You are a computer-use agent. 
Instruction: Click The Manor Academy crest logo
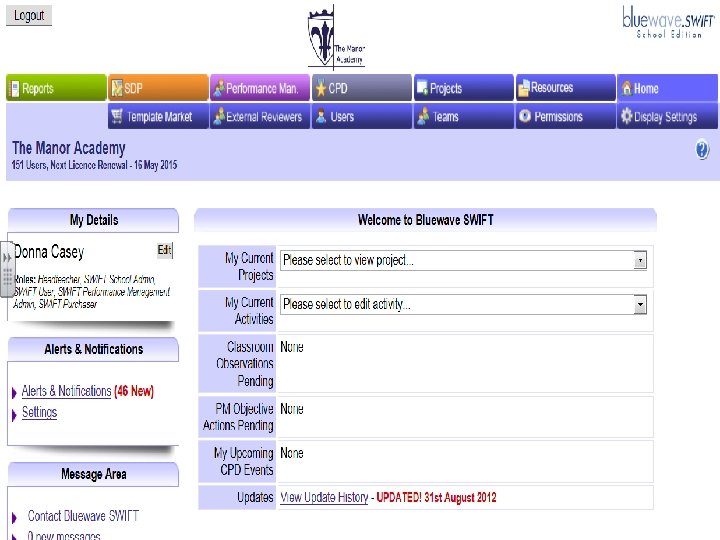(336, 37)
